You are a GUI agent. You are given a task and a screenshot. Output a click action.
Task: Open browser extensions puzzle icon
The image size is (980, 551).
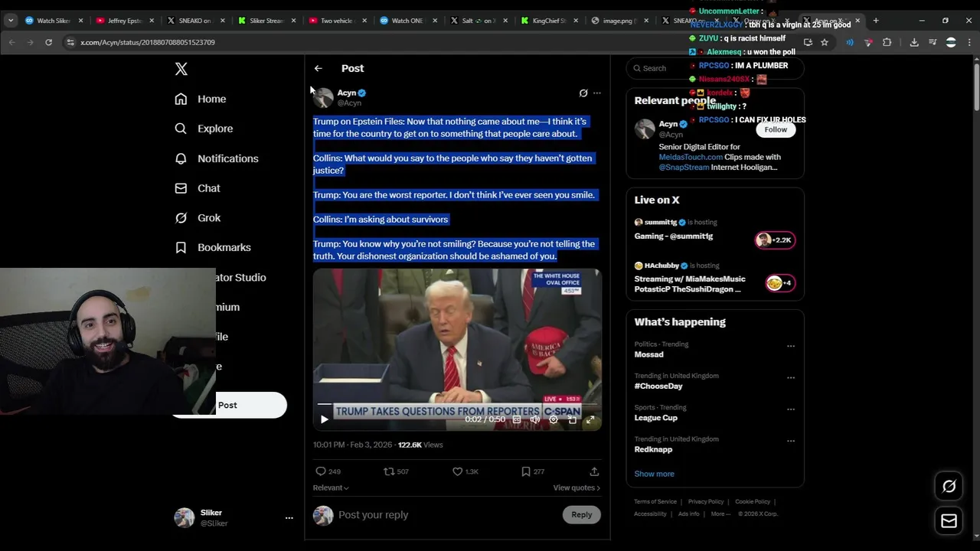point(887,42)
